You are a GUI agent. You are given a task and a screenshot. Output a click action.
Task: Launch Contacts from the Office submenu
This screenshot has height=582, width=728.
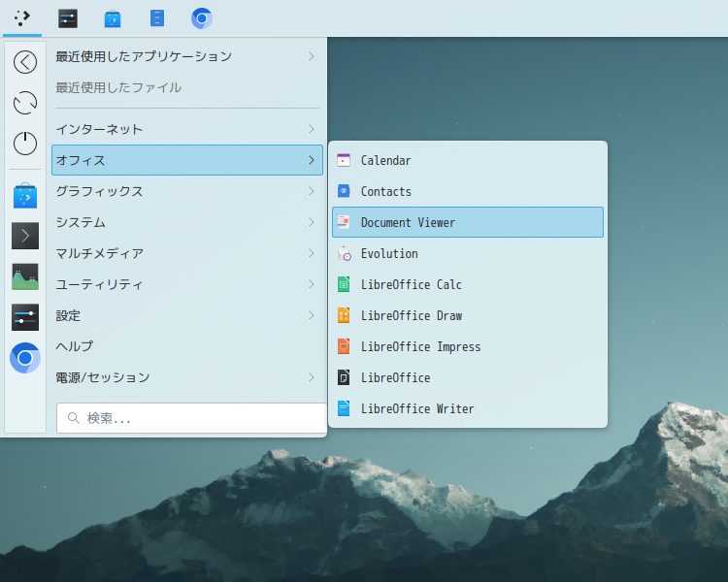[385, 191]
